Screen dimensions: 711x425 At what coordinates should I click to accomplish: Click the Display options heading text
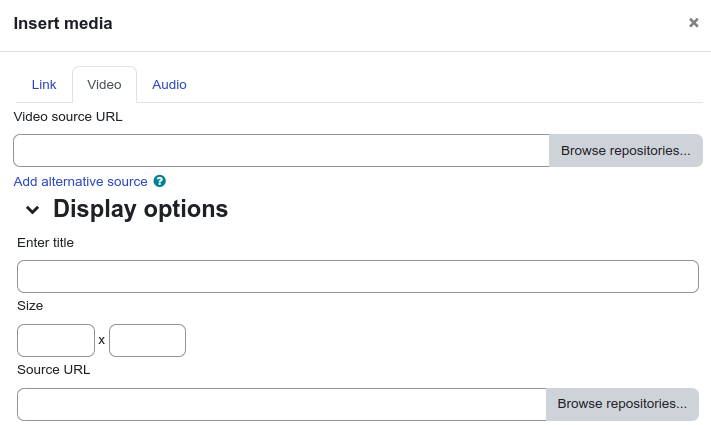pos(141,209)
